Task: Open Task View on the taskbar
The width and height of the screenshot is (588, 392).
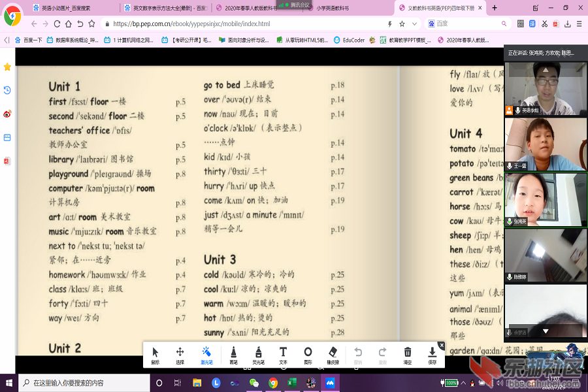Action: click(x=177, y=383)
